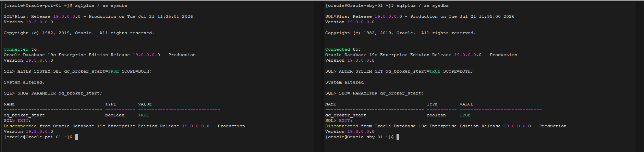Click the VALUE column header in primary terminal

145,104
